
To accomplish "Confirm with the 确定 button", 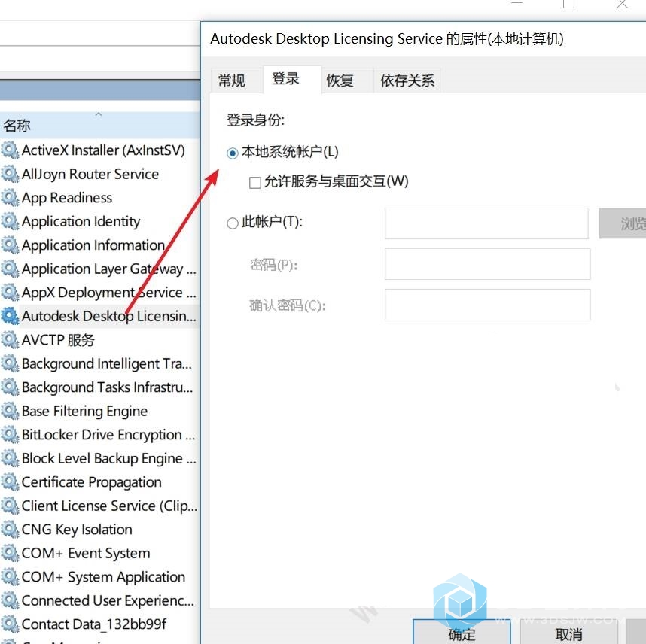I will click(x=462, y=633).
